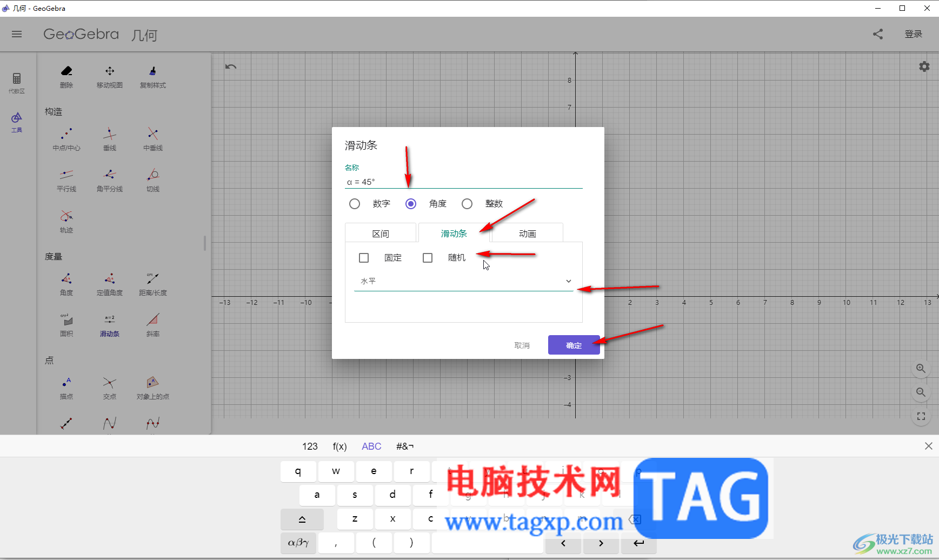Enable the Random (随机) checkbox
Screen dimensions: 939x560
click(x=428, y=258)
